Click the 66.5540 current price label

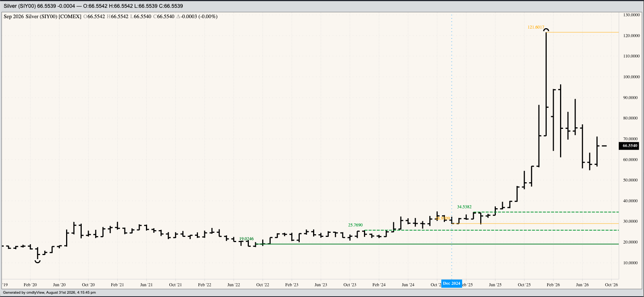(x=630, y=146)
